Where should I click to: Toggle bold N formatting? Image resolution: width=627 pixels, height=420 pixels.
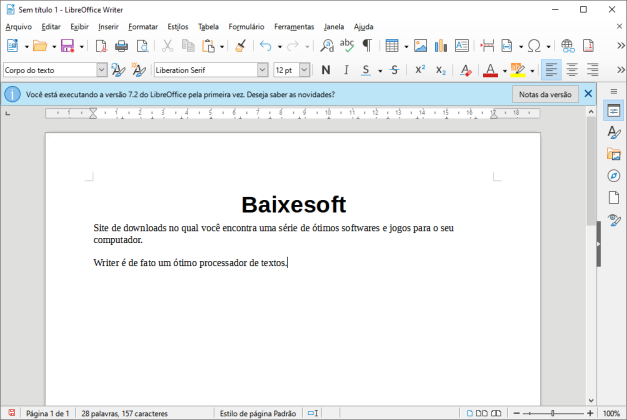[x=326, y=70]
